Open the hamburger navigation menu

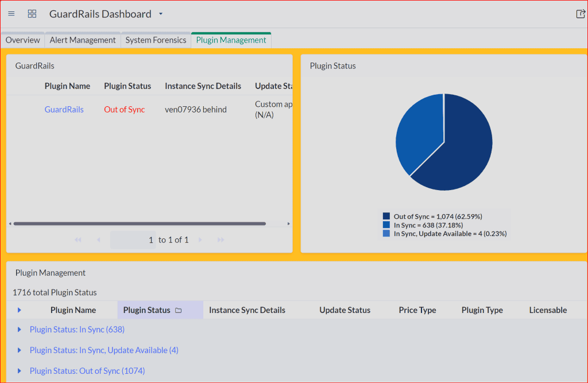(x=11, y=14)
